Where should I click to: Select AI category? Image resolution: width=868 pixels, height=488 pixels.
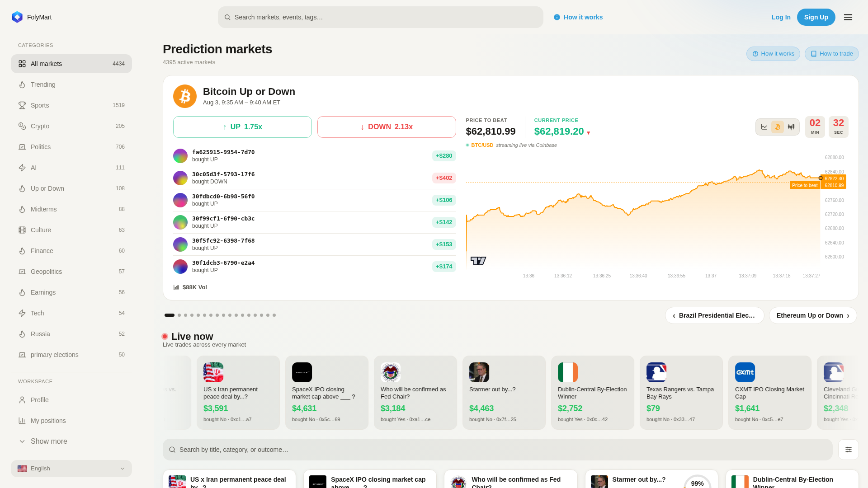click(x=71, y=168)
